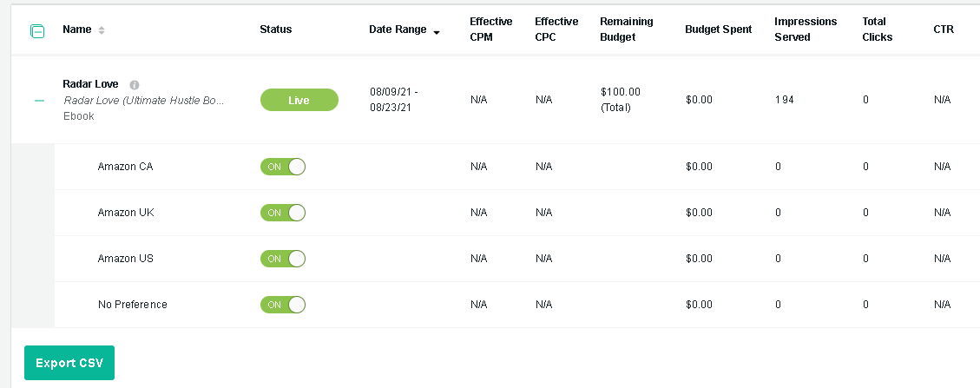
Task: Sort by Name using the sort arrows
Action: (102, 30)
